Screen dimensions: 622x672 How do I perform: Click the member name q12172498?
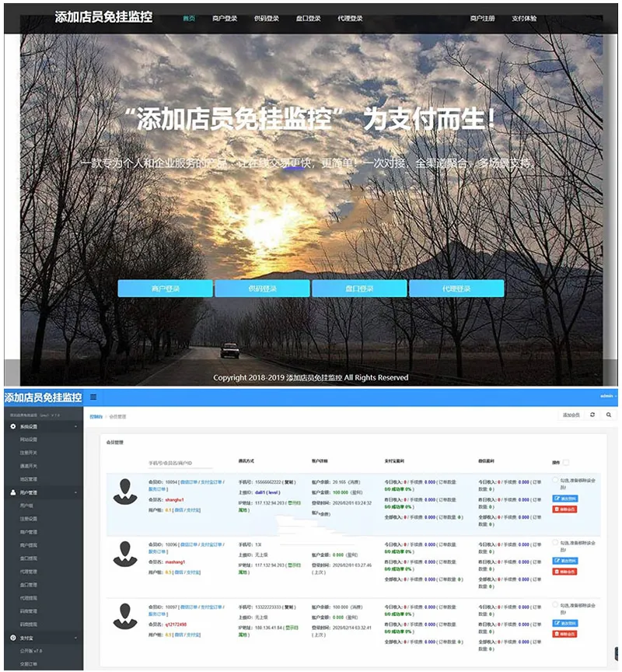(176, 625)
